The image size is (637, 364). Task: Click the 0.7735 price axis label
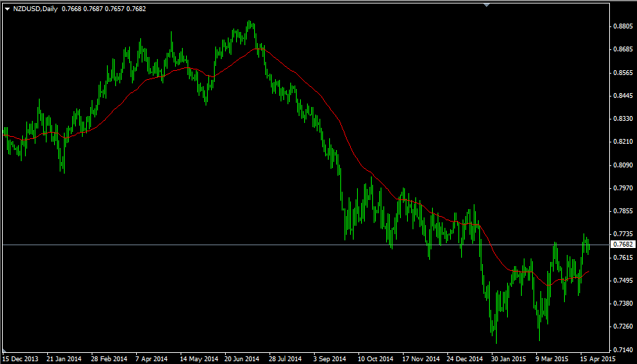pos(623,234)
